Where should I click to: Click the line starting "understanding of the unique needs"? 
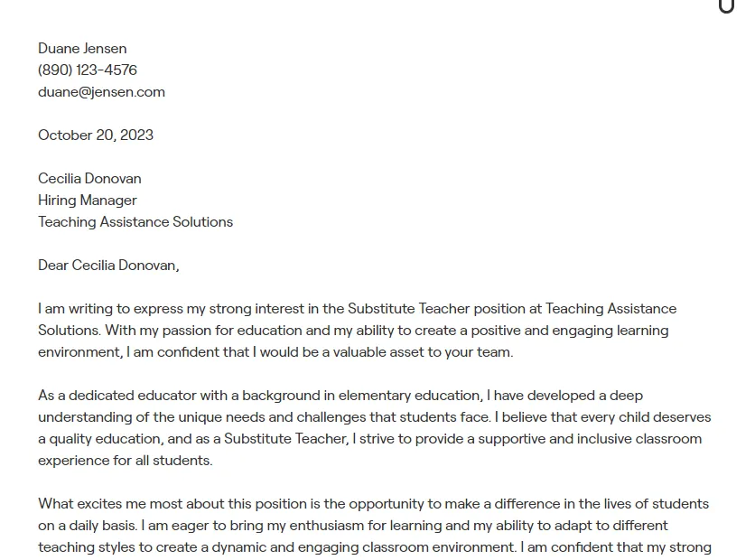(x=374, y=417)
